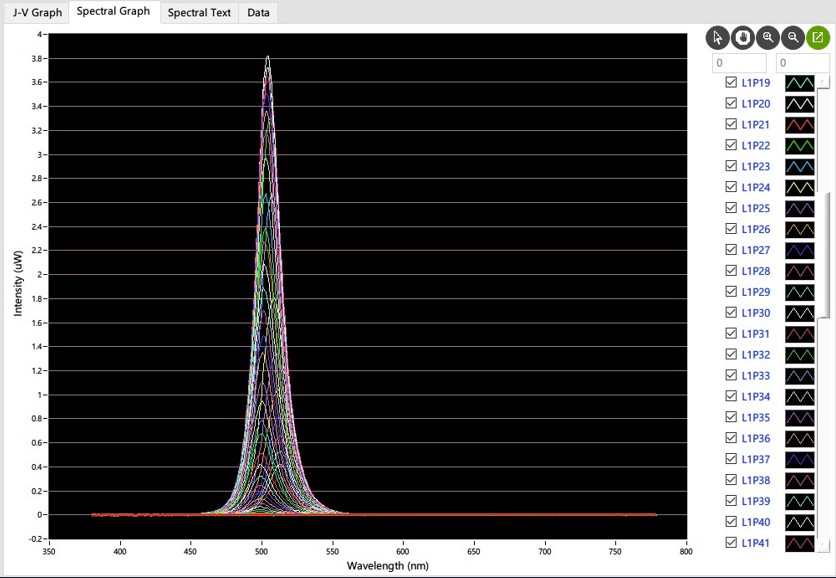The image size is (836, 578).
Task: Uncheck the L1P20 checkbox
Action: 731,103
